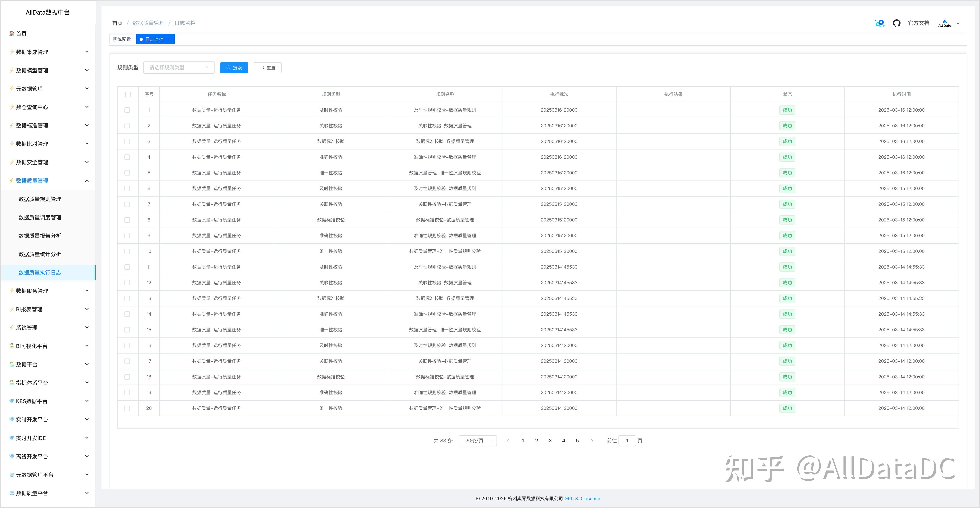This screenshot has width=980, height=508.
Task: Open the 规则类型 rule type dropdown
Action: click(179, 68)
